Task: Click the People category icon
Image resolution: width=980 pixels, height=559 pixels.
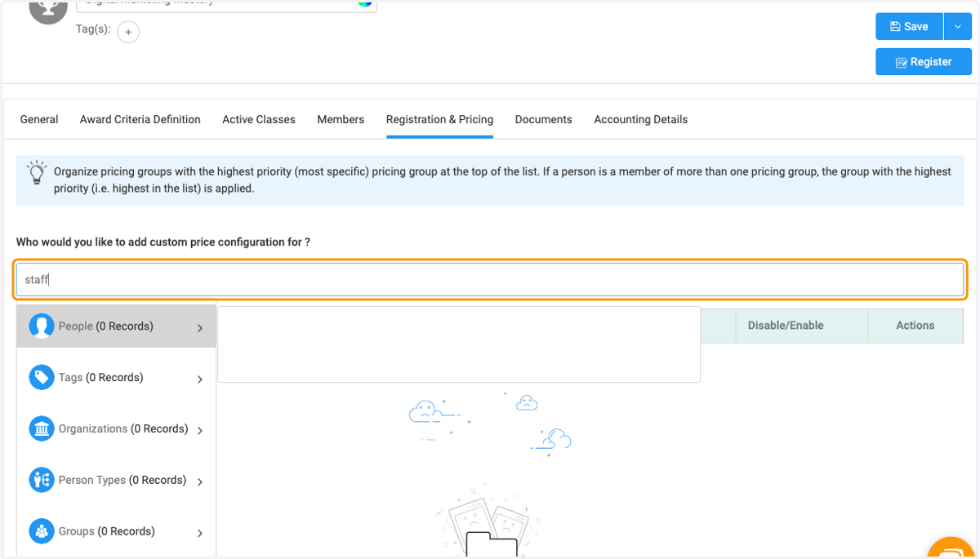Action: click(x=42, y=326)
